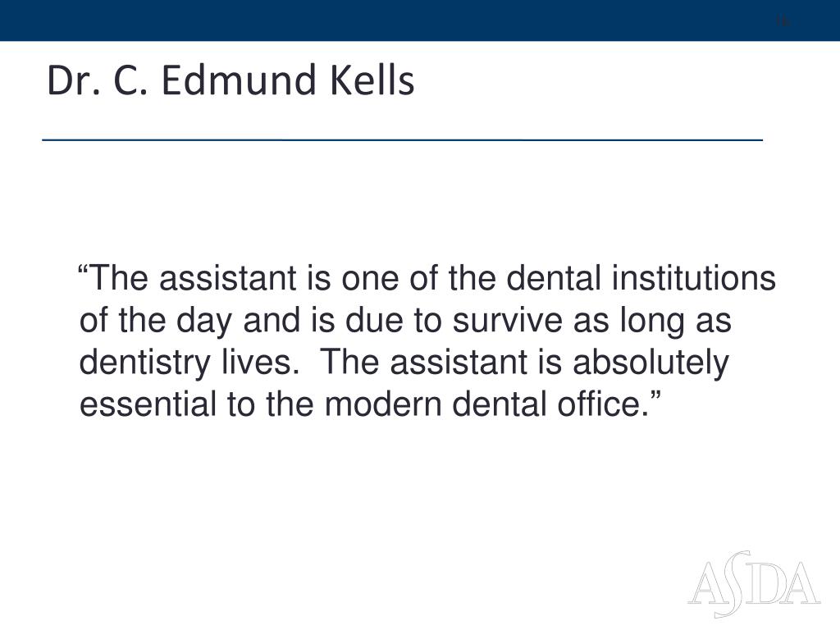Click the word "day" in second quote line
Viewport: 840px width, 630px height.
[x=203, y=321]
